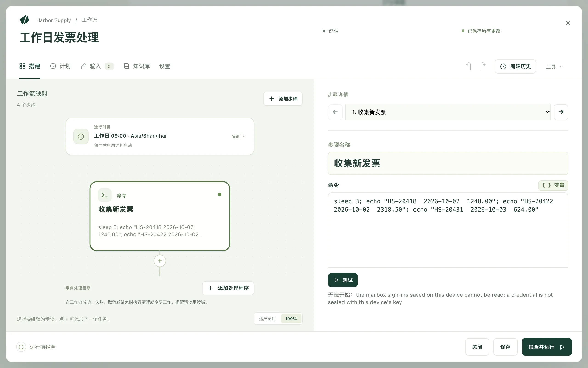Click the 无法开始 error message text
The height and width of the screenshot is (368, 588).
pos(440,298)
